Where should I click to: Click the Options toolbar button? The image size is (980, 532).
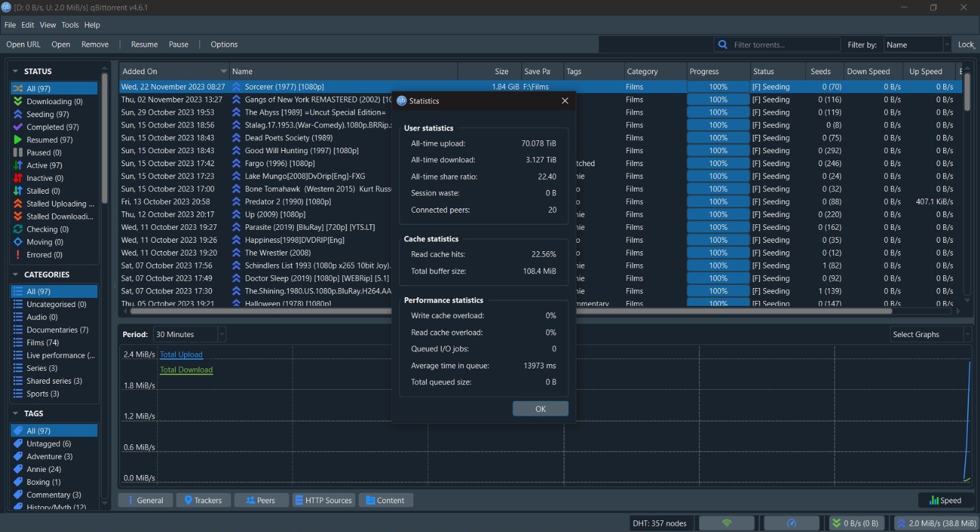224,45
